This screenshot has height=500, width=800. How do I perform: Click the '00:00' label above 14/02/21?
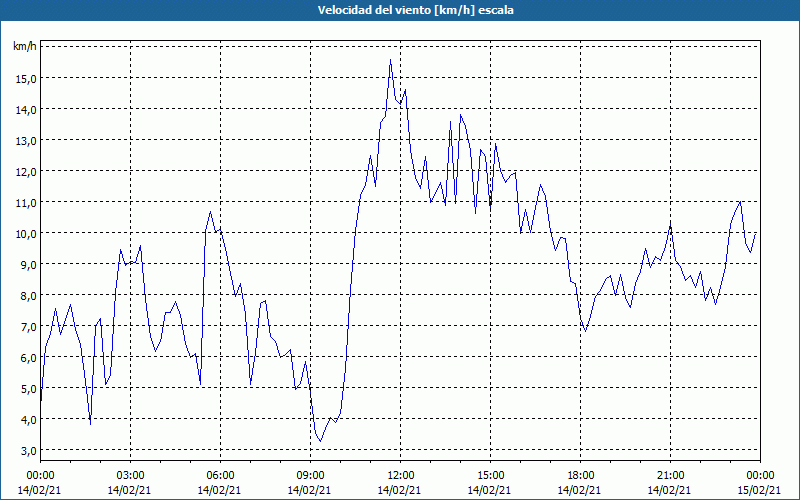click(x=40, y=476)
